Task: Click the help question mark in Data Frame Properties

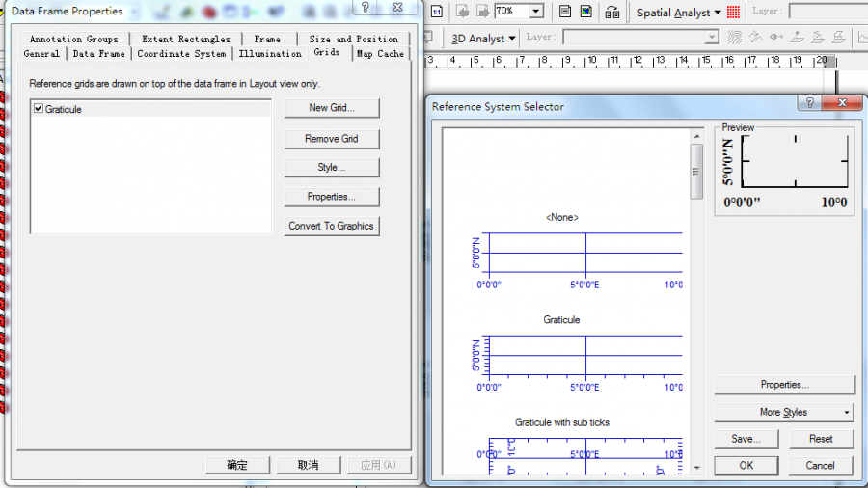Action: point(366,8)
